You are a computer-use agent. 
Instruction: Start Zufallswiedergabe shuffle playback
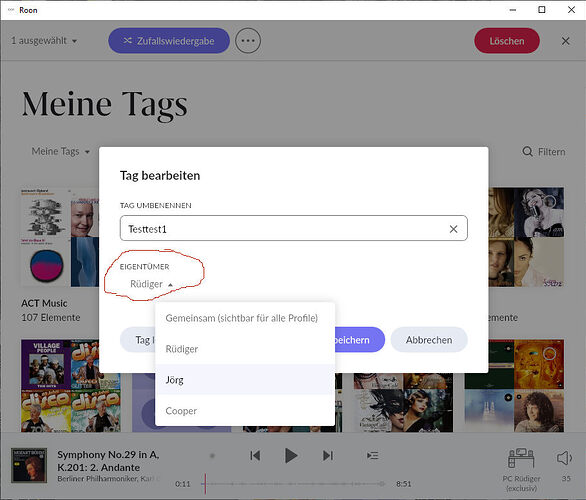(169, 41)
